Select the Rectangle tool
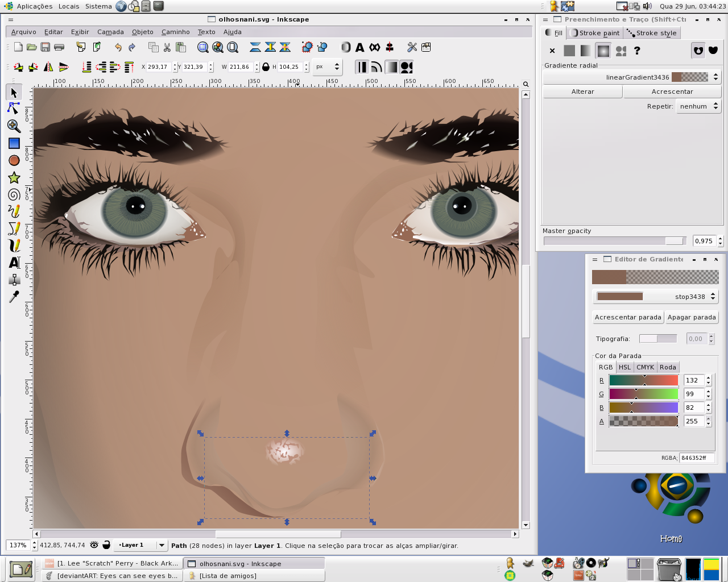728x582 pixels. point(14,143)
